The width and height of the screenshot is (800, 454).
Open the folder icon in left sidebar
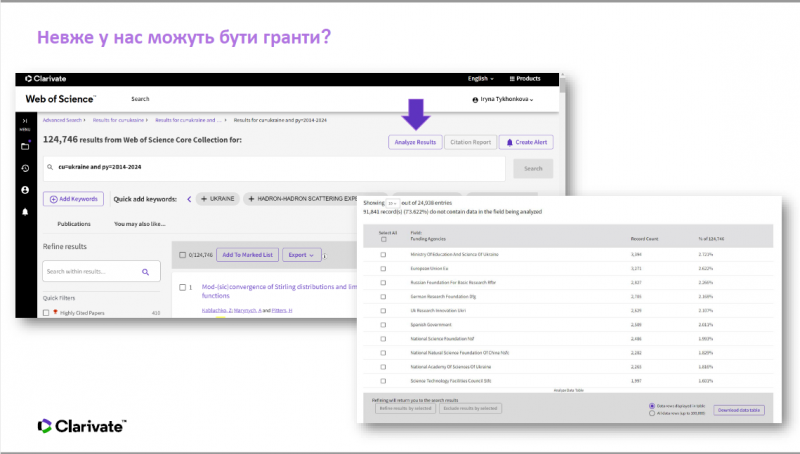click(25, 146)
